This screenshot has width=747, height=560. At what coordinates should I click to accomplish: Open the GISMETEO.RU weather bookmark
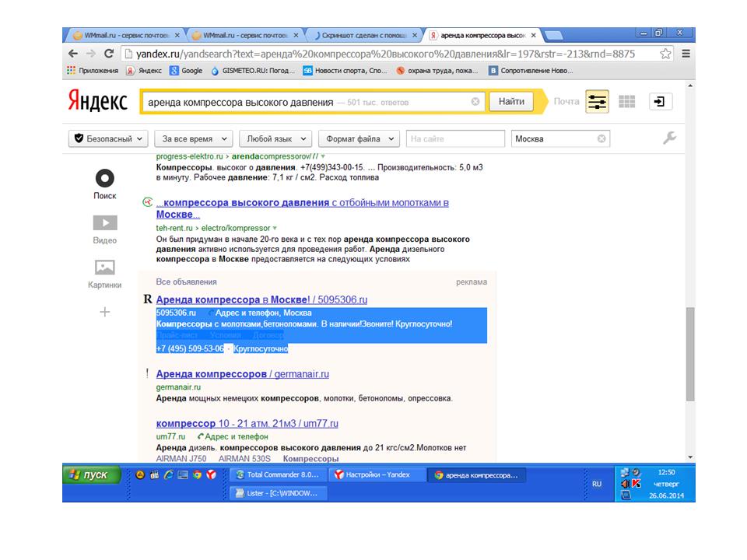pos(253,71)
